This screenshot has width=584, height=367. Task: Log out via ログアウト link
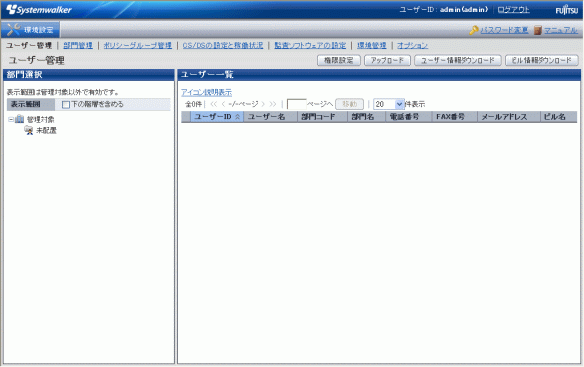513,10
